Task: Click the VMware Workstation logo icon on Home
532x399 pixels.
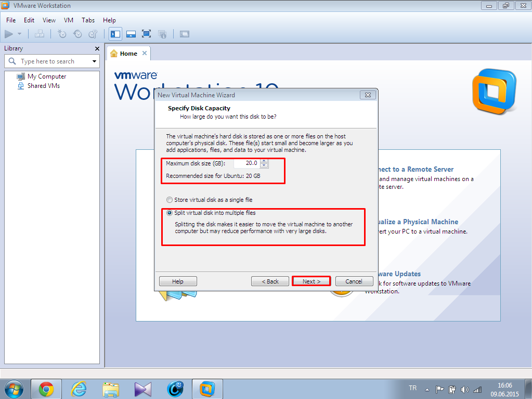Action: [x=495, y=92]
